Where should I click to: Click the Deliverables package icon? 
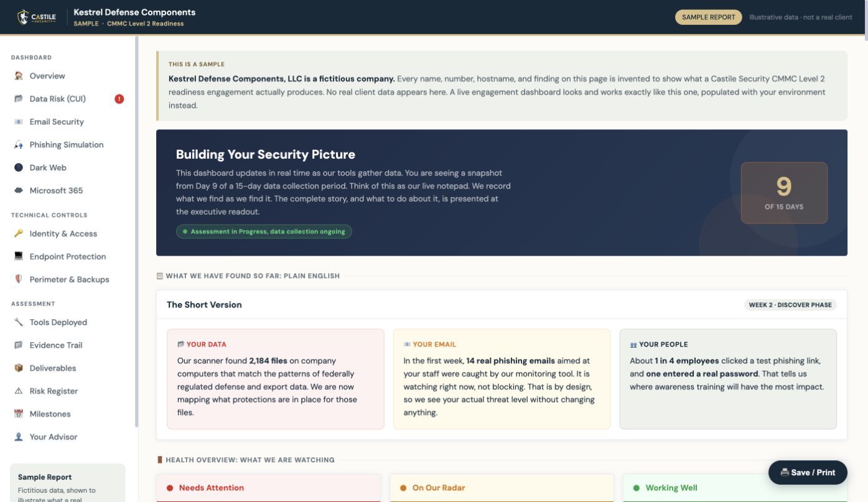pos(19,368)
